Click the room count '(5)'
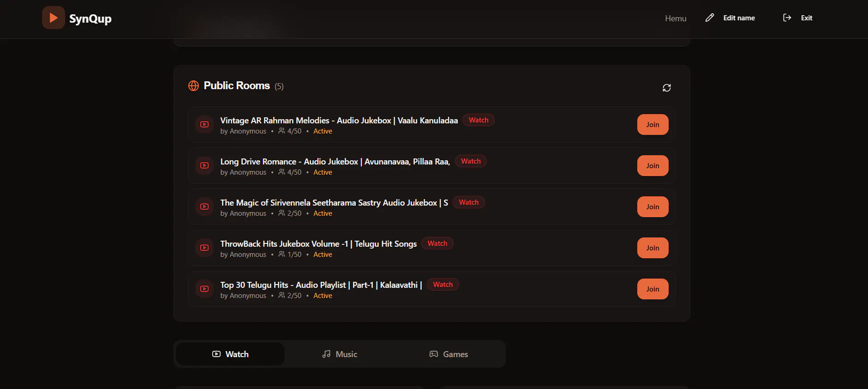 (x=279, y=86)
